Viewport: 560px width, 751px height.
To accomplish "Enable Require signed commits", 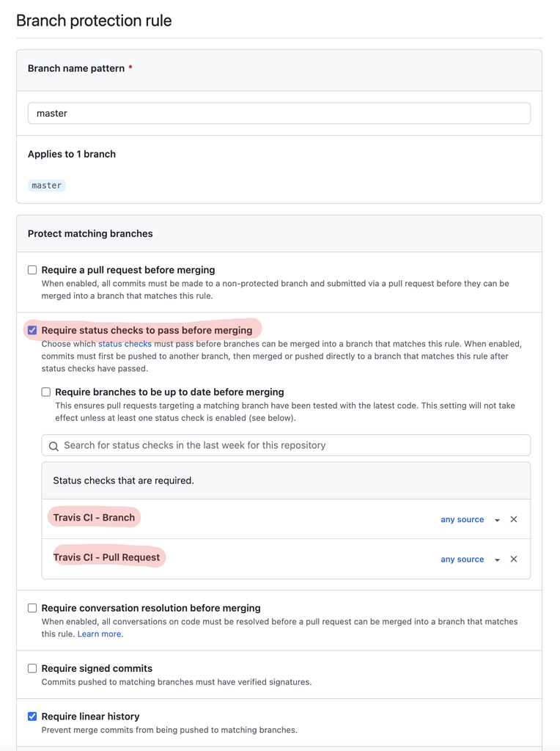I will [x=32, y=668].
